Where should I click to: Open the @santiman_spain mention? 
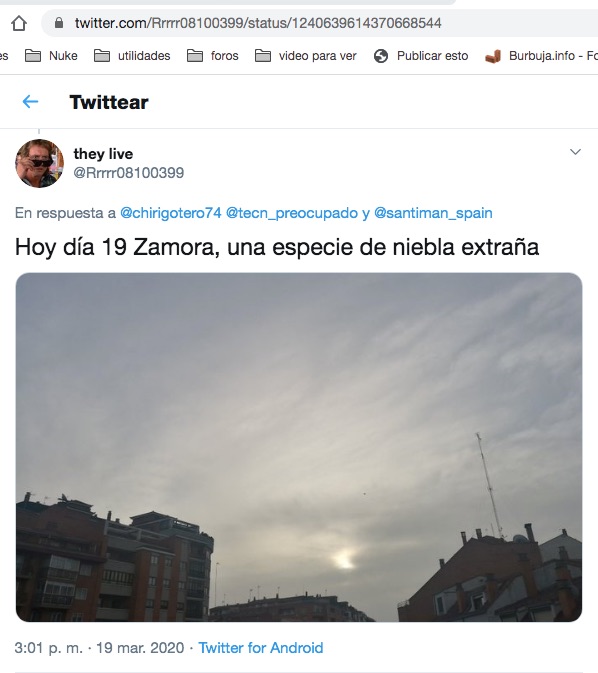(x=433, y=213)
